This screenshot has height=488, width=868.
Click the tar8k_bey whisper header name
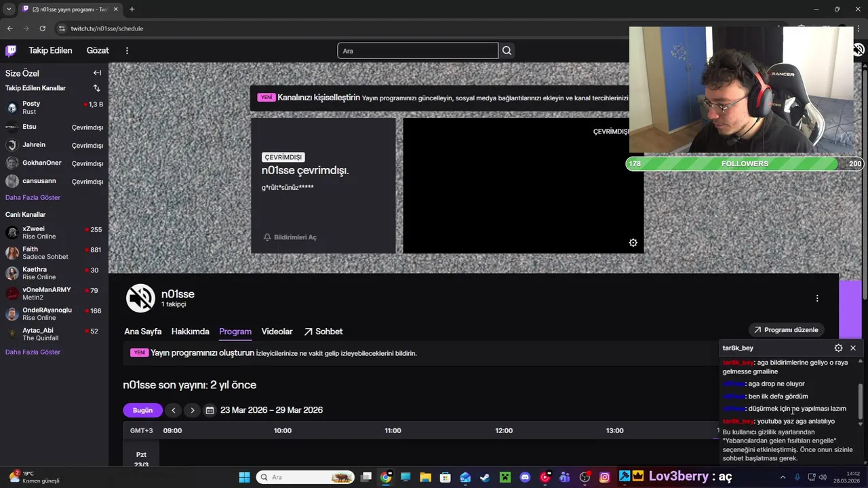(x=738, y=348)
